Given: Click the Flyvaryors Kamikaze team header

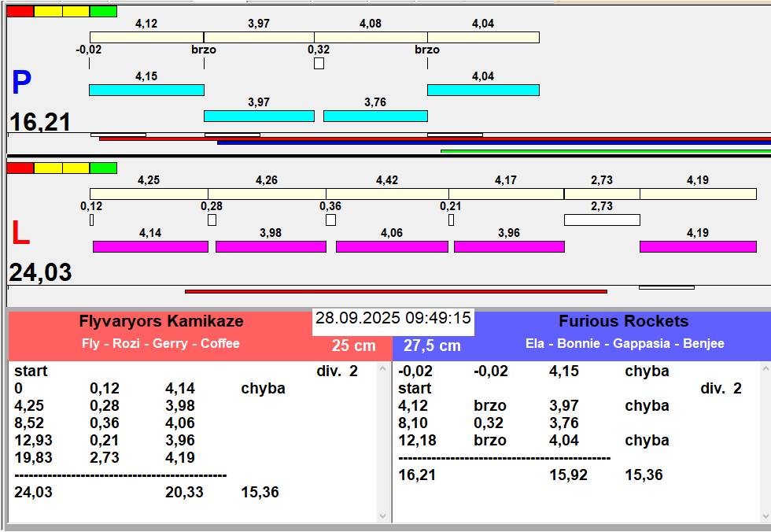Looking at the screenshot, I should pyautogui.click(x=161, y=321).
